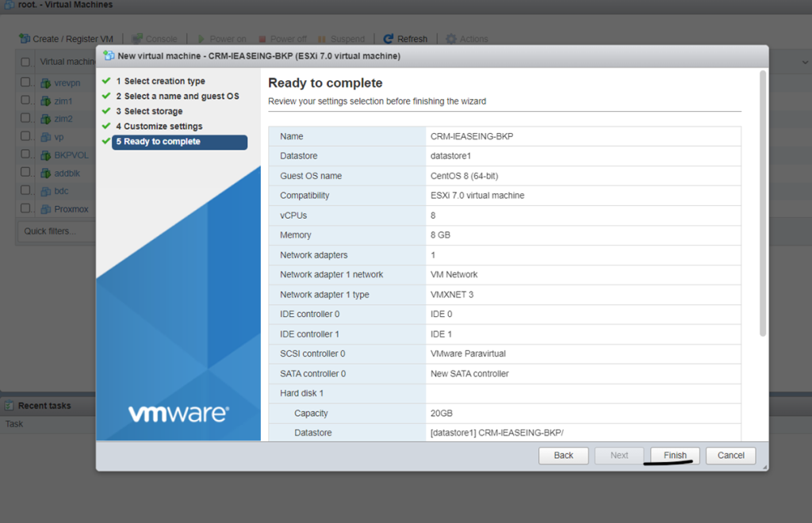Click the Proxmox virtual machine icon

tap(45, 209)
